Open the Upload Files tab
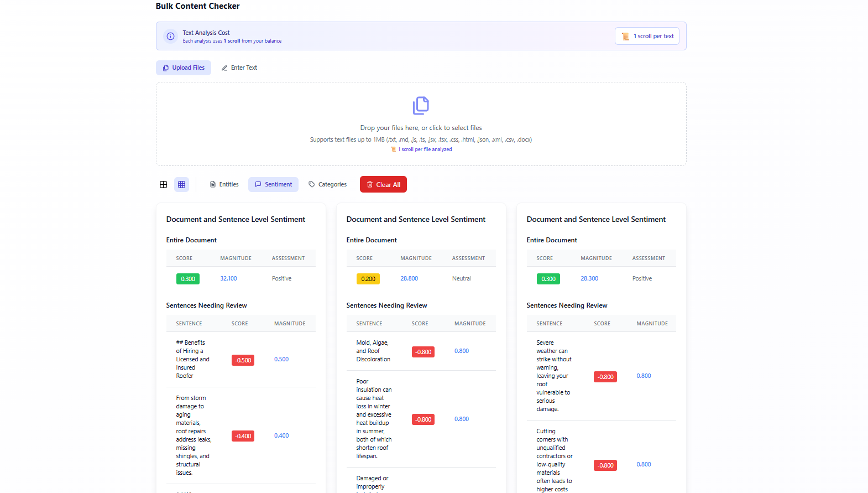Screen dimensions: 868x493 184,68
